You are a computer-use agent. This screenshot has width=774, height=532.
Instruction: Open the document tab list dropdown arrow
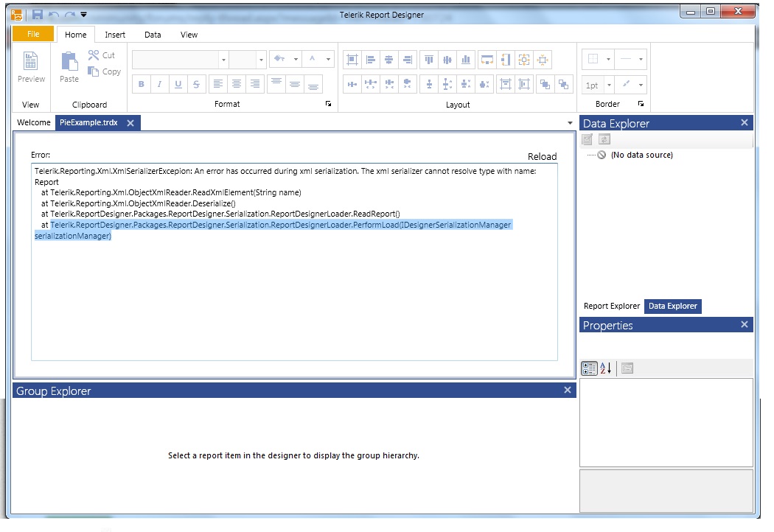pos(570,123)
